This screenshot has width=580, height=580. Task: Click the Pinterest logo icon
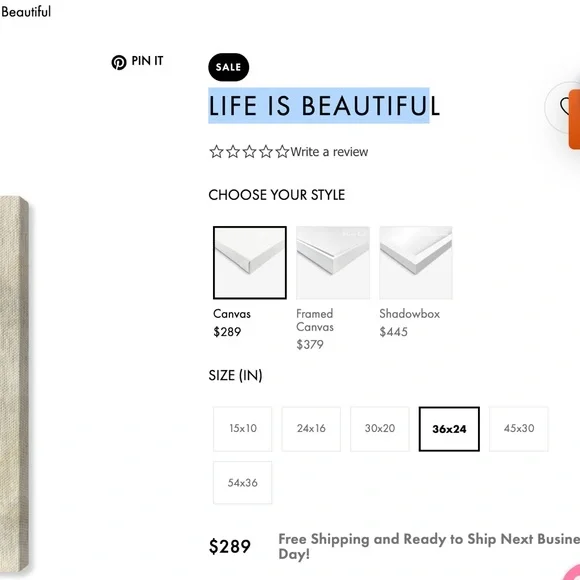click(x=119, y=63)
